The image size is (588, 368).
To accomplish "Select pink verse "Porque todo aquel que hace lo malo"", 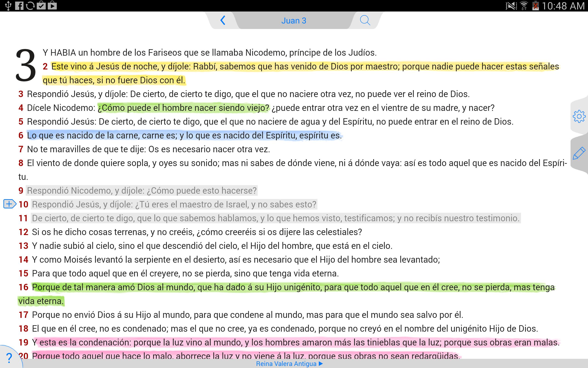I will click(246, 355).
